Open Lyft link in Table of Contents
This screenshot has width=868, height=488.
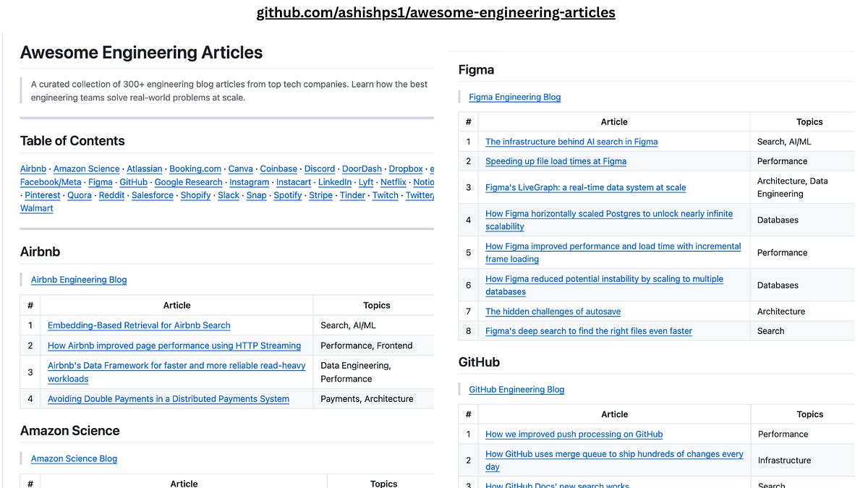click(x=366, y=182)
